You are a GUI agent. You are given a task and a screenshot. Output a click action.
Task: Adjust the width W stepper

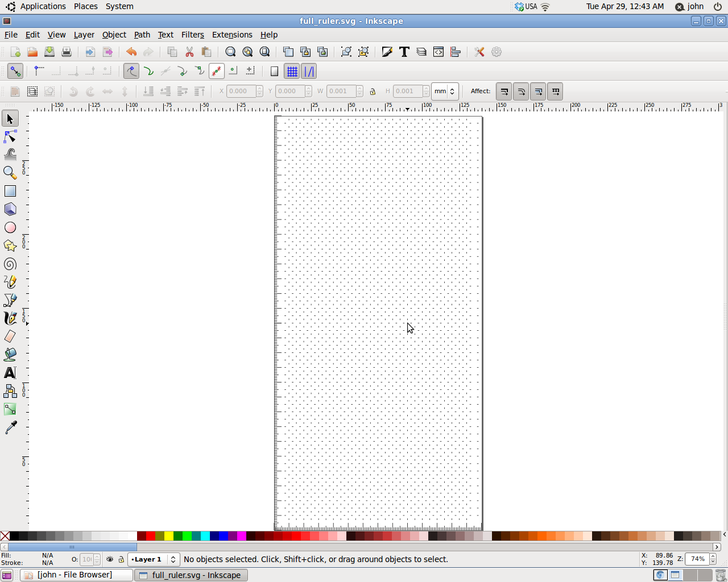point(360,92)
